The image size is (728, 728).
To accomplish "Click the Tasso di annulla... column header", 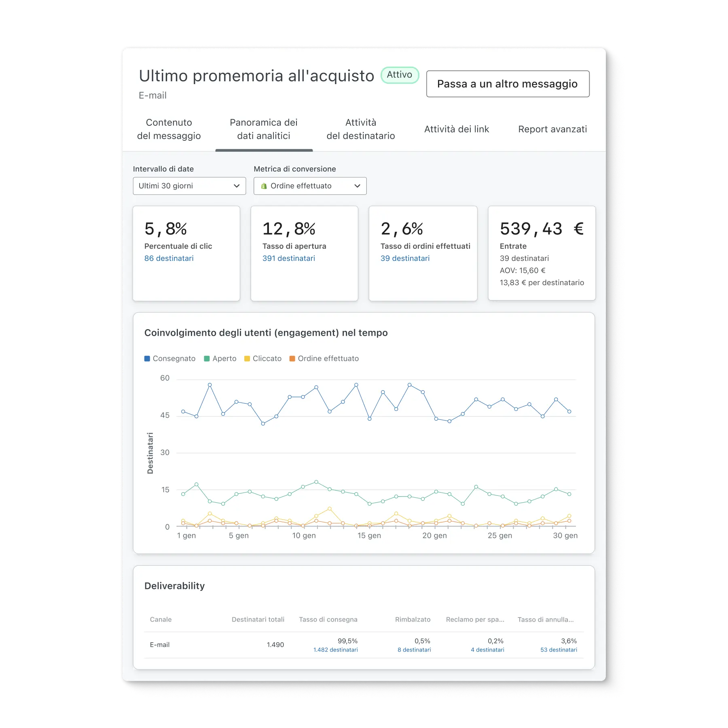I will [x=546, y=620].
